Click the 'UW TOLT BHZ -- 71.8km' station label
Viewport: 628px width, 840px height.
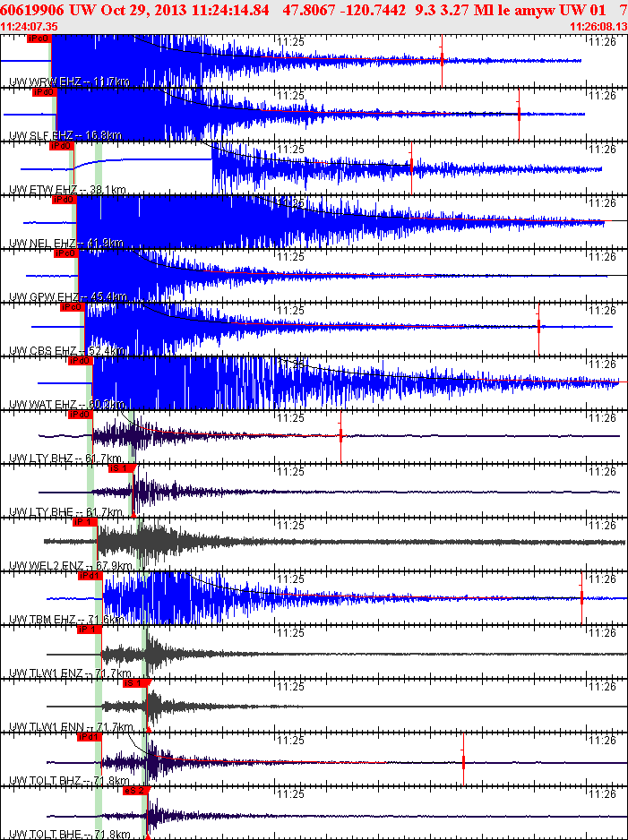tap(69, 780)
